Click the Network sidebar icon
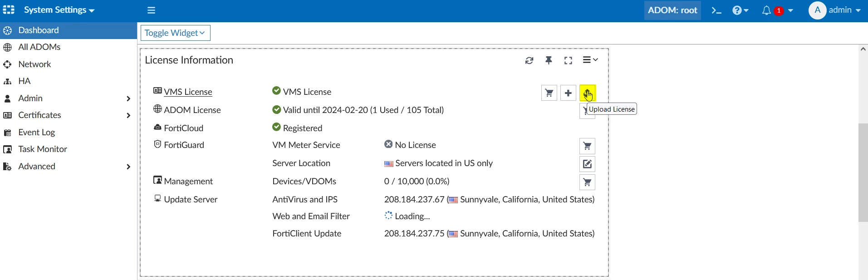The image size is (868, 280). click(x=7, y=65)
